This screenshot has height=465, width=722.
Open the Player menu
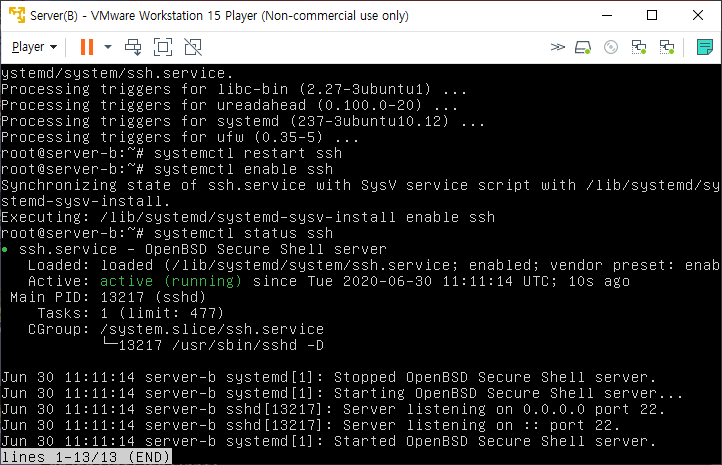(x=34, y=47)
